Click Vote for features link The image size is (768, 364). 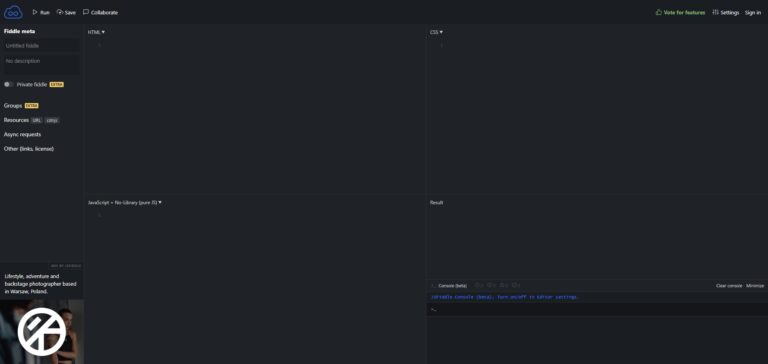(x=680, y=12)
